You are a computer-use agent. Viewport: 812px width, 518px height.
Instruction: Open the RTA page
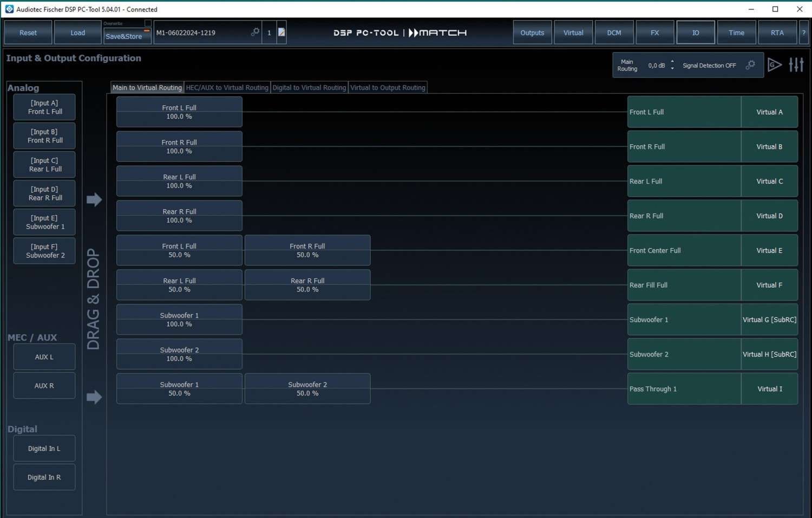tap(777, 33)
